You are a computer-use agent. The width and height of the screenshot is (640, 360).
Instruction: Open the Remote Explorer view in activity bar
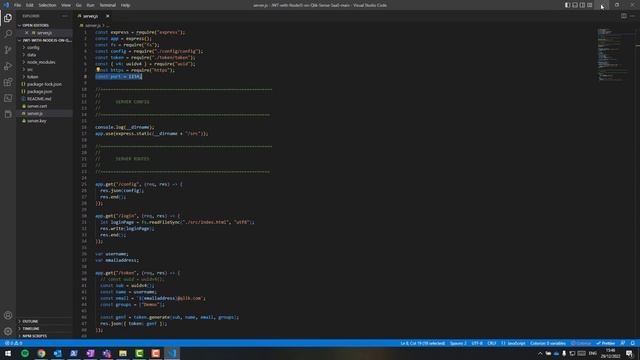click(8, 98)
